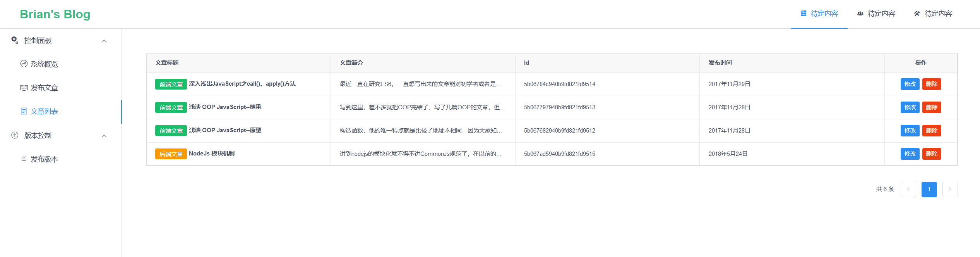Click the blue book icon in first top tab
The height and width of the screenshot is (257, 980).
pyautogui.click(x=804, y=14)
